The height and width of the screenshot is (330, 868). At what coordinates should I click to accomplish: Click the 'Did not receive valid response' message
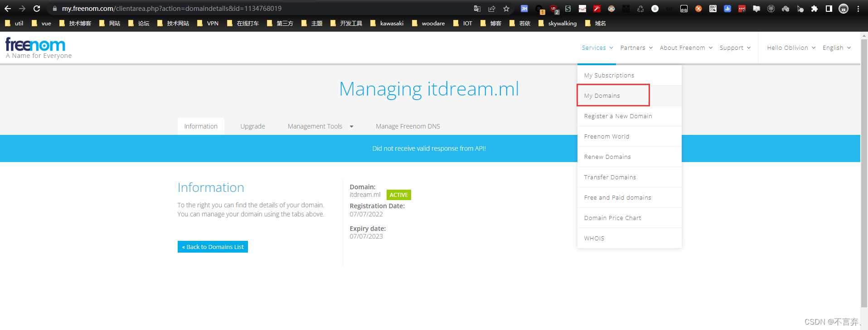(x=429, y=148)
